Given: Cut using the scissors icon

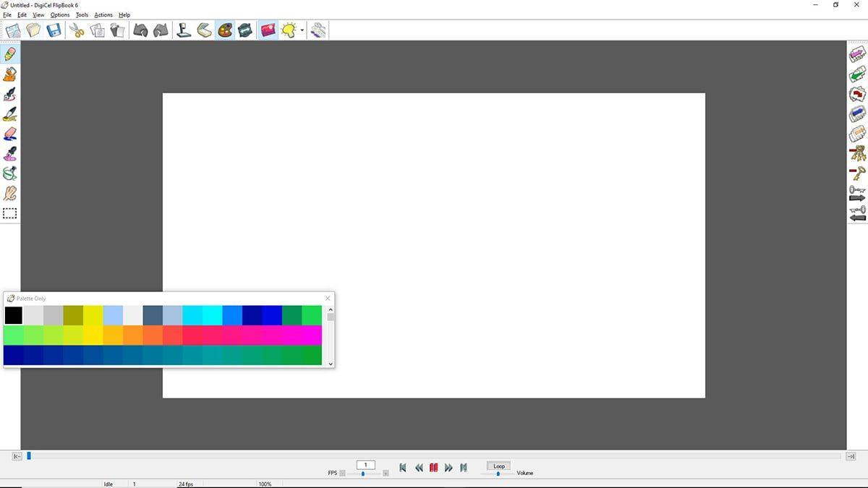Looking at the screenshot, I should click(x=77, y=30).
